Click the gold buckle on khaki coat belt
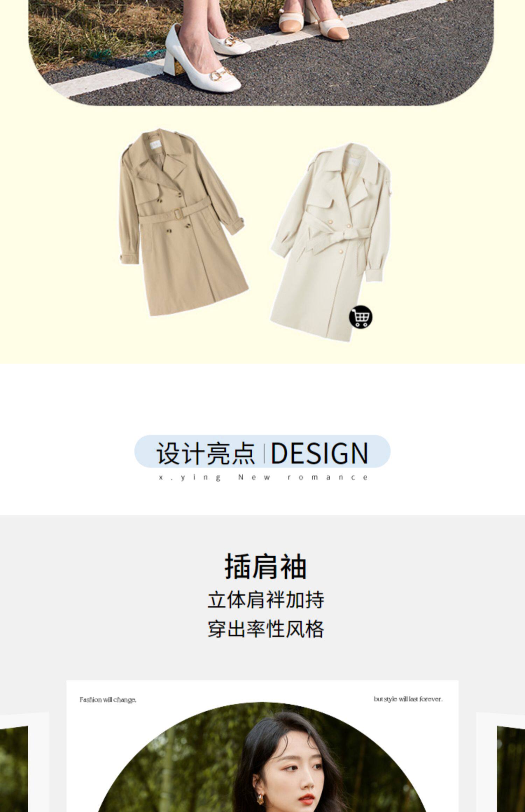This screenshot has width=525, height=812. click(178, 212)
